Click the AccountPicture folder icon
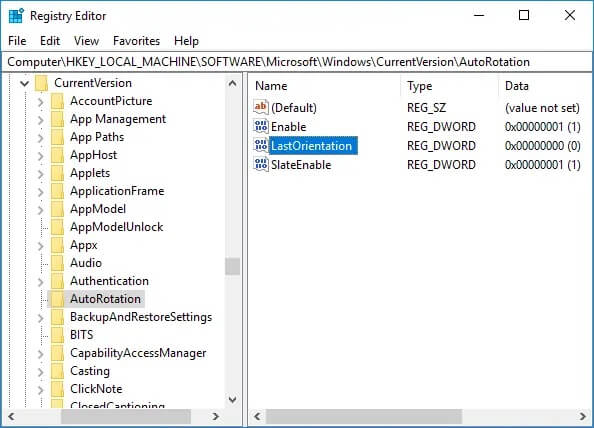The width and height of the screenshot is (594, 428). 57,101
